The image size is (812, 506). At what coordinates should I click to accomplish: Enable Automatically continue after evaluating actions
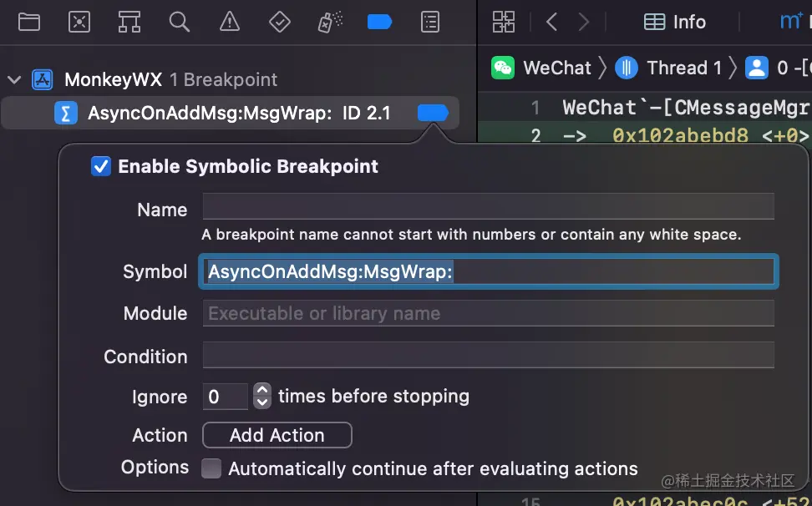[211, 468]
